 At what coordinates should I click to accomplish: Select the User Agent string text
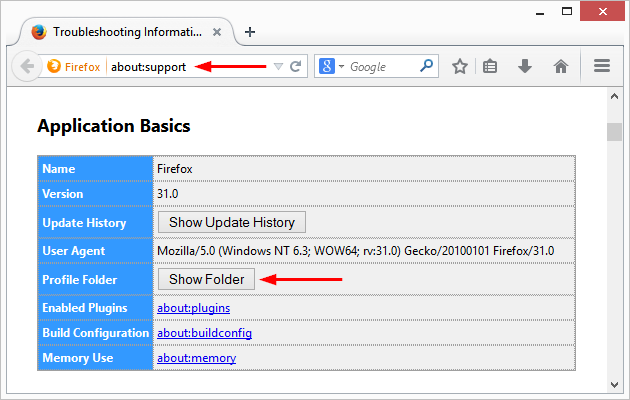356,251
